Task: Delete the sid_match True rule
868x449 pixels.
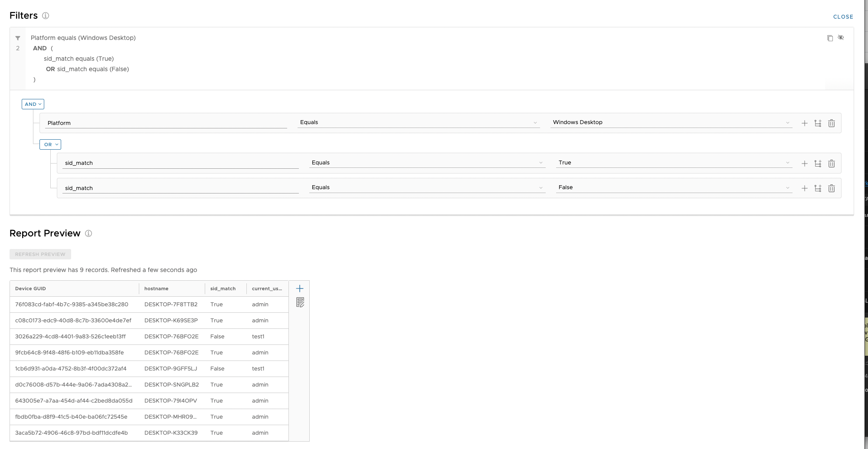Action: click(831, 164)
